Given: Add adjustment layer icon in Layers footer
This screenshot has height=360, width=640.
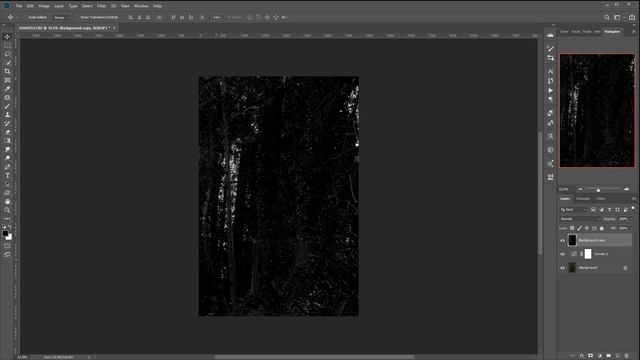Looking at the screenshot, I should tap(600, 356).
